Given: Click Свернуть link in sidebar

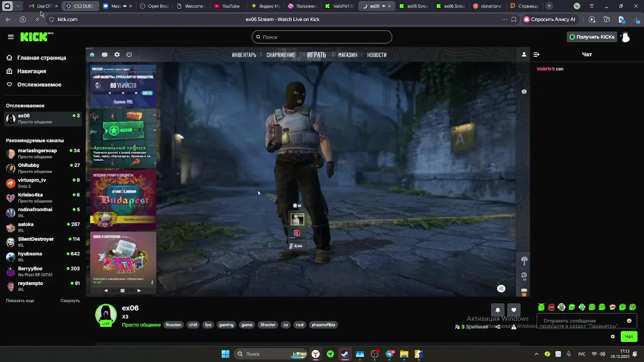Looking at the screenshot, I should coord(70,301).
